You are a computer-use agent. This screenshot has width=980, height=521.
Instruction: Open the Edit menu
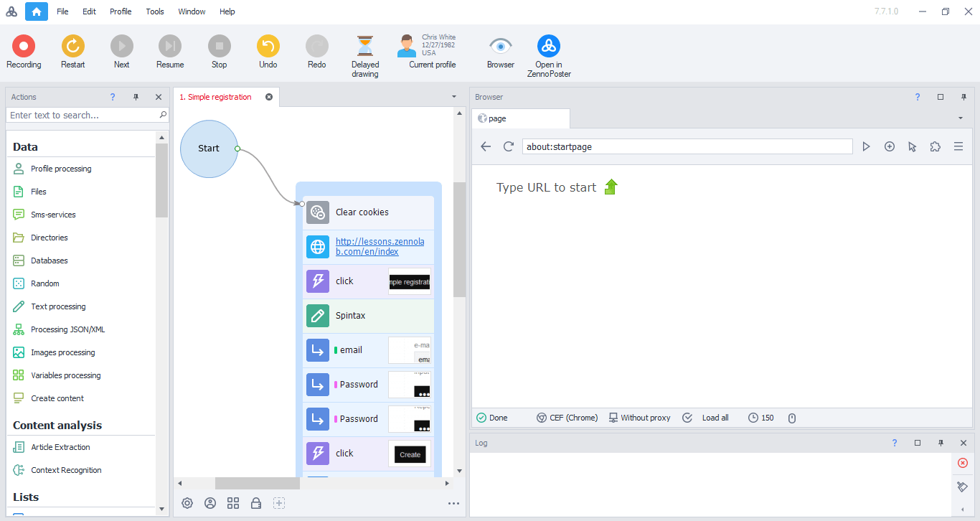(x=89, y=11)
